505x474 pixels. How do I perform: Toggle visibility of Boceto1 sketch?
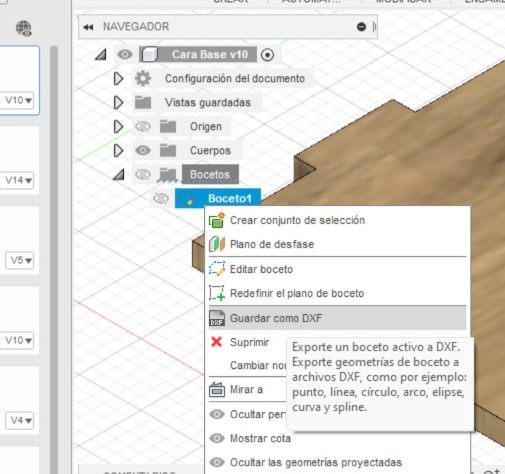161,198
